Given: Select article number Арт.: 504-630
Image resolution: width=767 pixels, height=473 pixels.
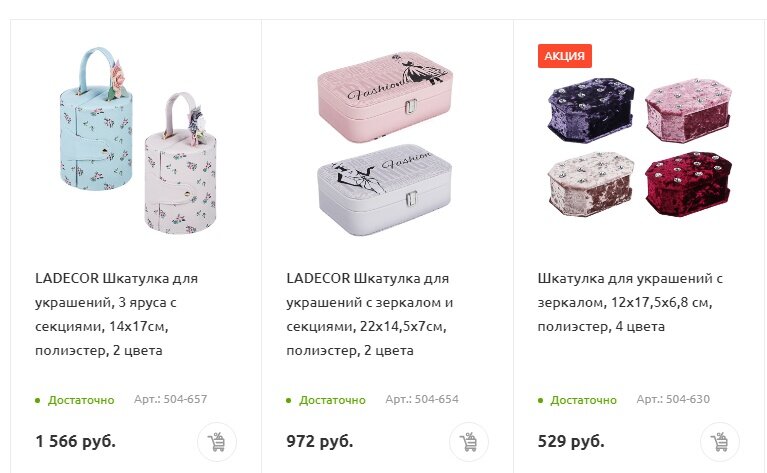Looking at the screenshot, I should [x=673, y=399].
